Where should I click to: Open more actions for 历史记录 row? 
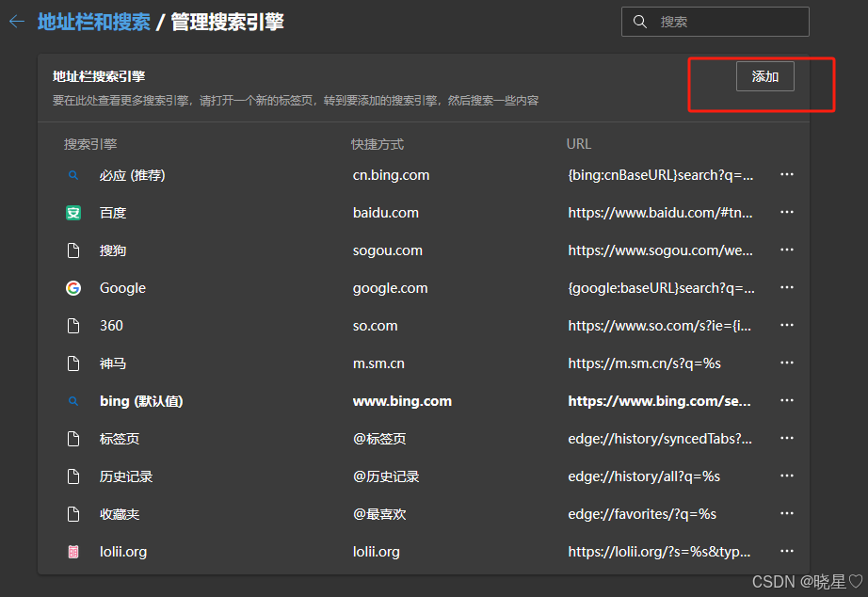(787, 476)
